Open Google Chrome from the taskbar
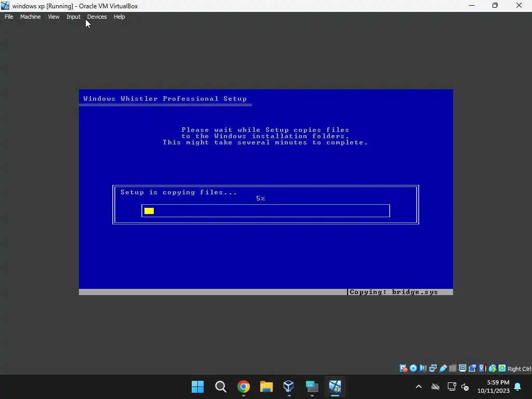This screenshot has width=532, height=399. coord(244,387)
